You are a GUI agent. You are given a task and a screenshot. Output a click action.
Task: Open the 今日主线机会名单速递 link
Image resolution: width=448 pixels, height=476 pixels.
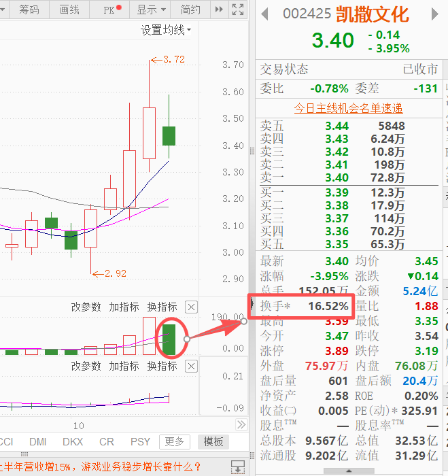(348, 108)
